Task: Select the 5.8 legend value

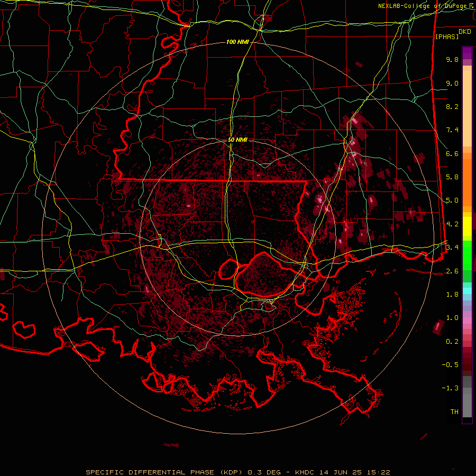Action: click(x=452, y=177)
